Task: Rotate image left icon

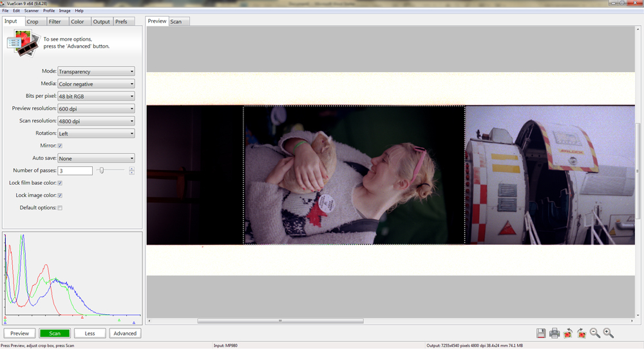Action: (x=568, y=334)
